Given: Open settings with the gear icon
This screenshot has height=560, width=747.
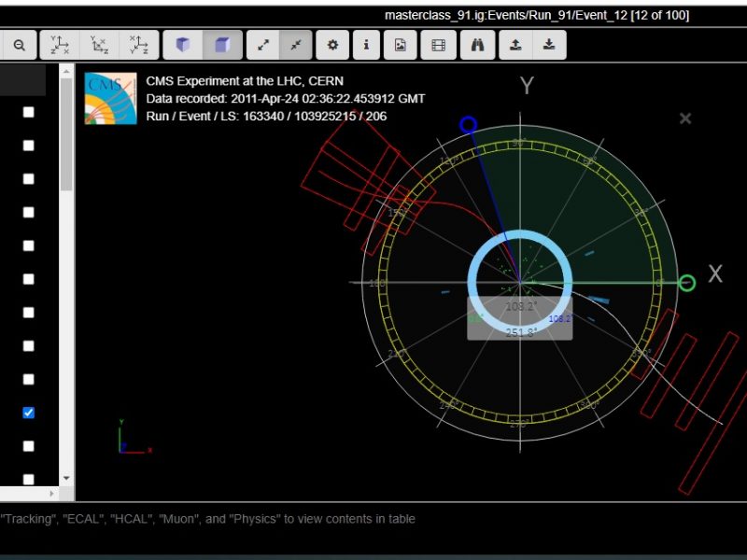Looking at the screenshot, I should point(332,45).
